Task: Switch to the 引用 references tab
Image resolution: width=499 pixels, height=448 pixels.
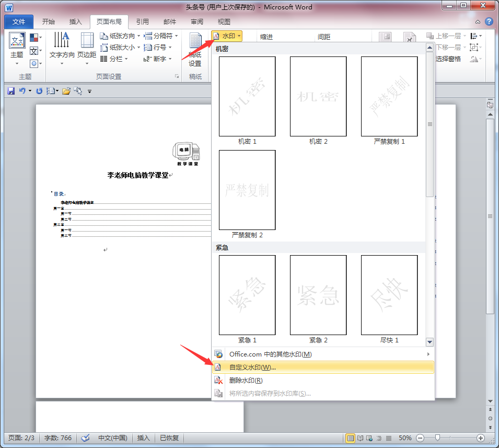Action: 142,21
